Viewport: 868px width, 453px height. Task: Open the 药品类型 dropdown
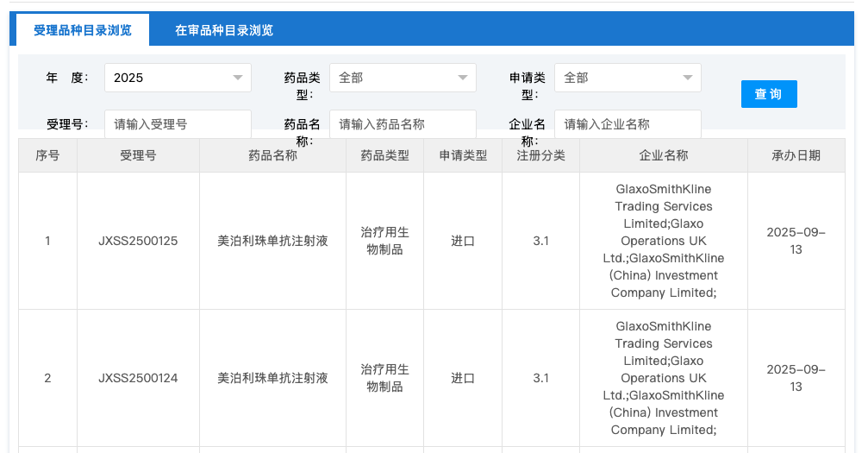(402, 78)
